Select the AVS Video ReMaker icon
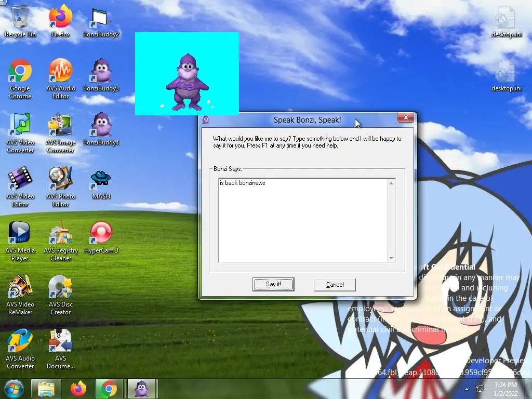The height and width of the screenshot is (399, 532). 20,295
